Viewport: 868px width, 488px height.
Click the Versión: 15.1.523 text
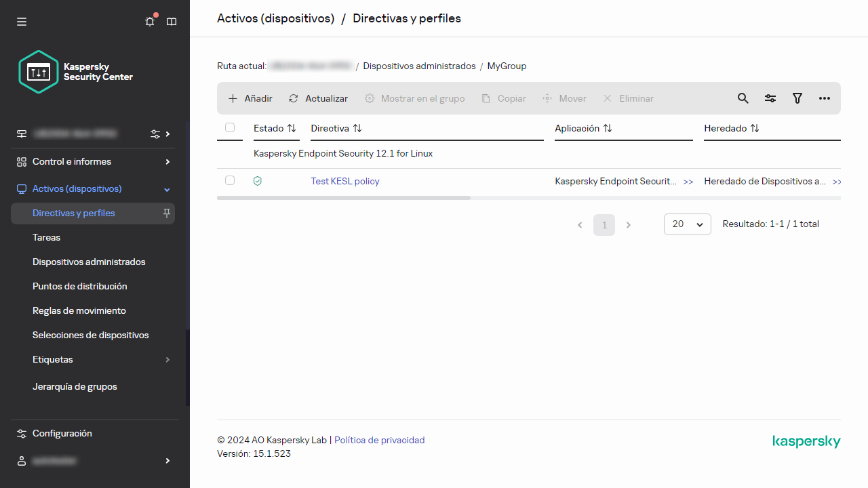[x=254, y=453]
